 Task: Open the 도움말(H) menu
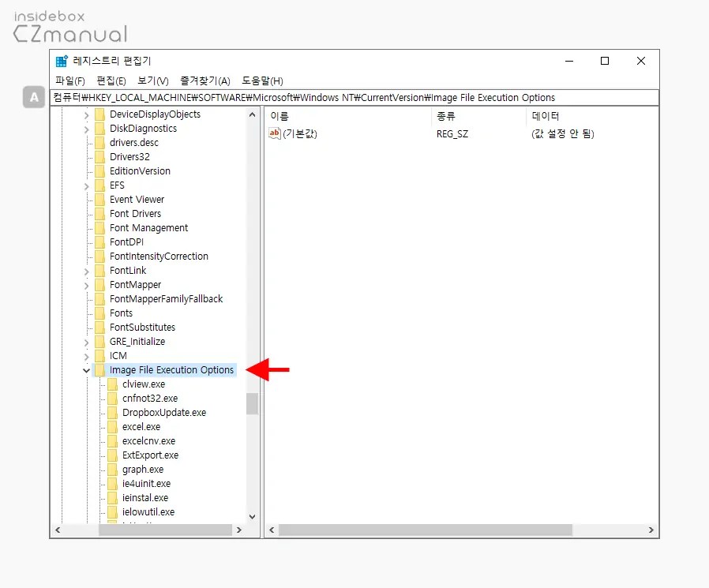pos(262,81)
